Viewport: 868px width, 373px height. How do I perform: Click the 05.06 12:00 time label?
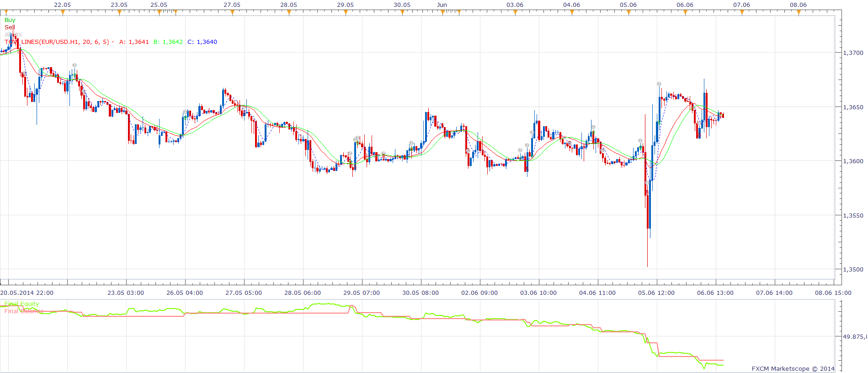pos(656,293)
